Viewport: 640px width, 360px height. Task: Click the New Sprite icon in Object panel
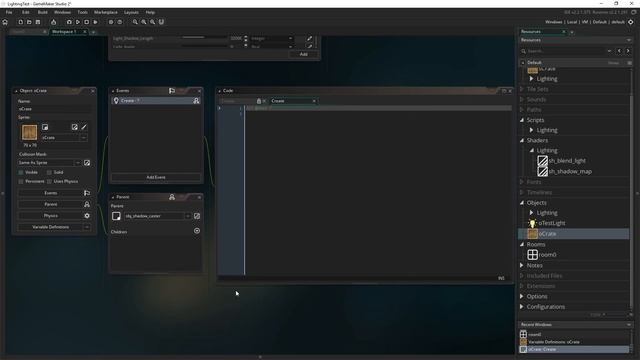pos(45,127)
